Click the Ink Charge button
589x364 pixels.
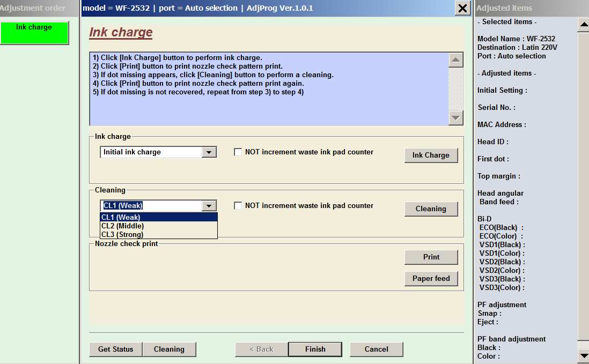431,155
